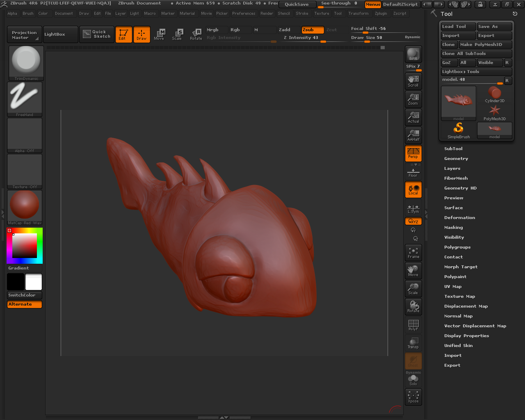Enable Zadd sculpt mode

288,30
